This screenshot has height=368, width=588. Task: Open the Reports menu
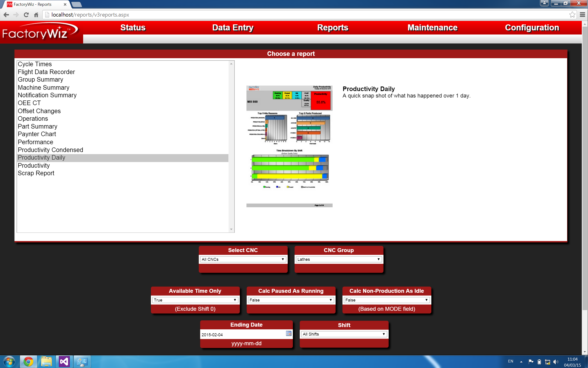pyautogui.click(x=333, y=28)
